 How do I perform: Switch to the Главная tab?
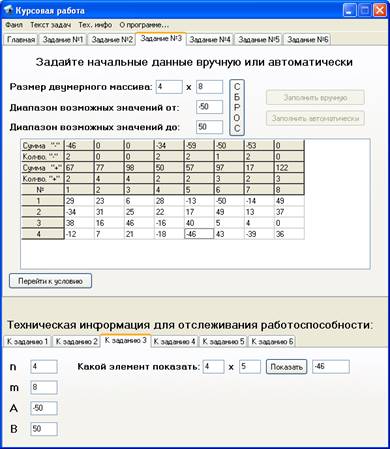pos(21,39)
